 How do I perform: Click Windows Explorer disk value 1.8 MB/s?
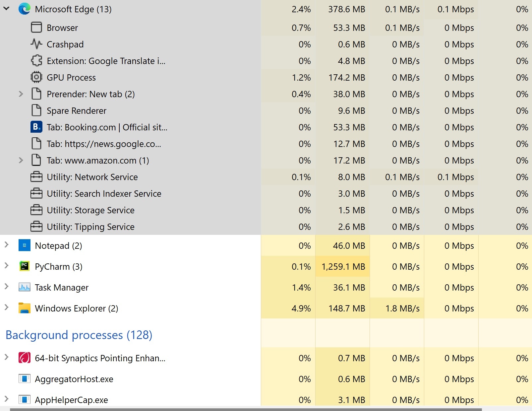pyautogui.click(x=402, y=308)
